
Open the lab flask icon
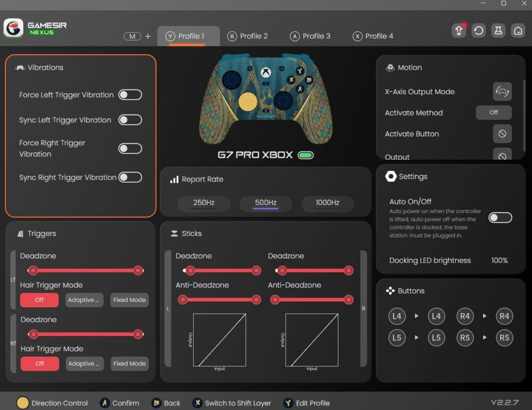[x=498, y=30]
